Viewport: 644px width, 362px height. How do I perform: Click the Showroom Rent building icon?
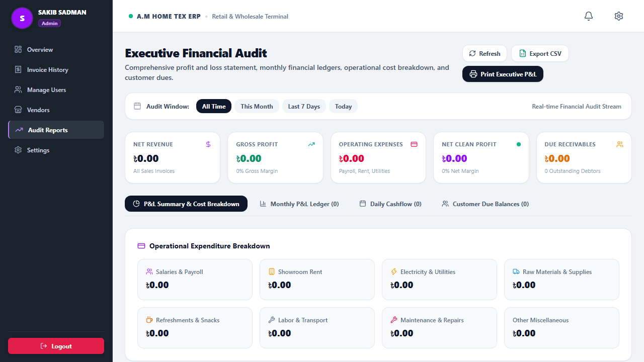point(272,271)
